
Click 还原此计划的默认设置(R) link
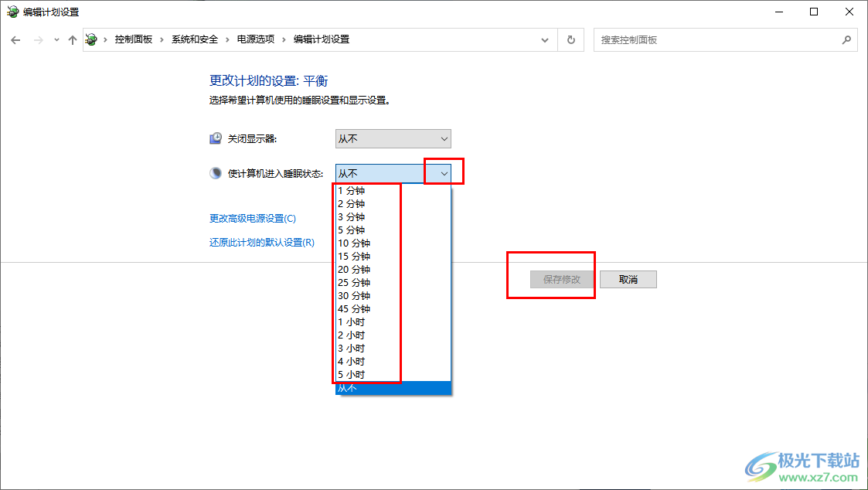click(262, 243)
